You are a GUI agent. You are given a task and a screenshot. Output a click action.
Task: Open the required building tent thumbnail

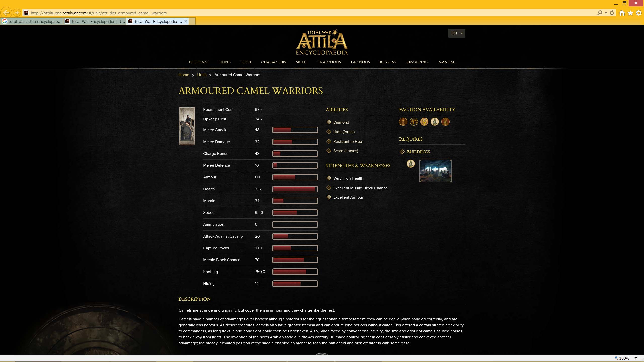(435, 171)
